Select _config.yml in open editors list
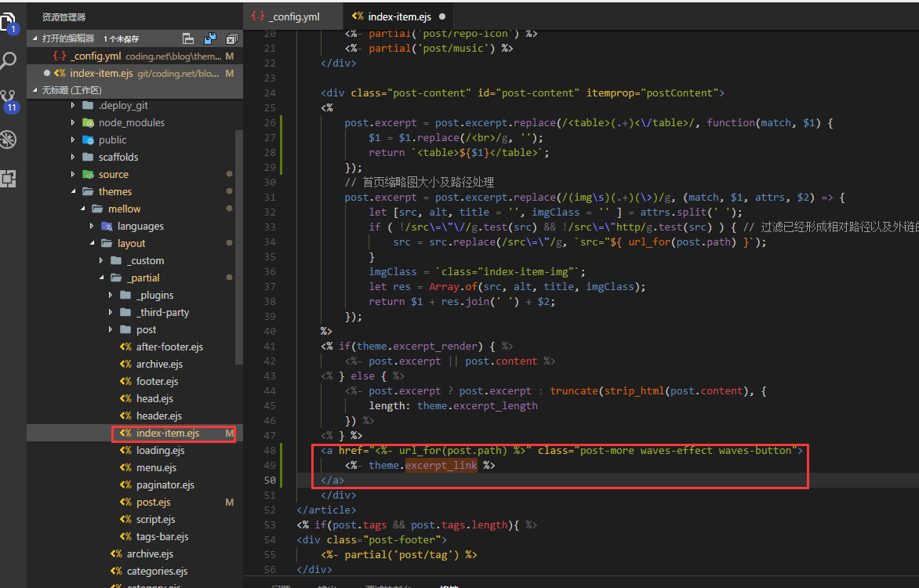The height and width of the screenshot is (588, 919). pos(96,56)
